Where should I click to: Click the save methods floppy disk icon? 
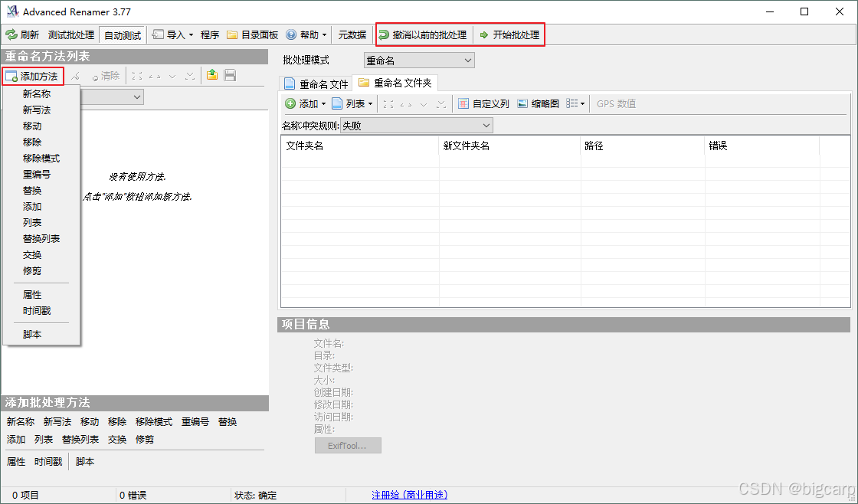(x=230, y=76)
